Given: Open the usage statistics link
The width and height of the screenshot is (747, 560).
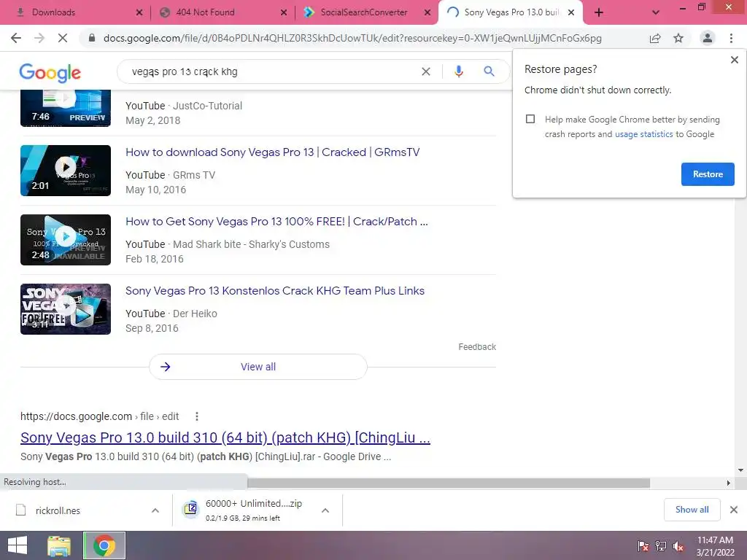Looking at the screenshot, I should click(643, 134).
